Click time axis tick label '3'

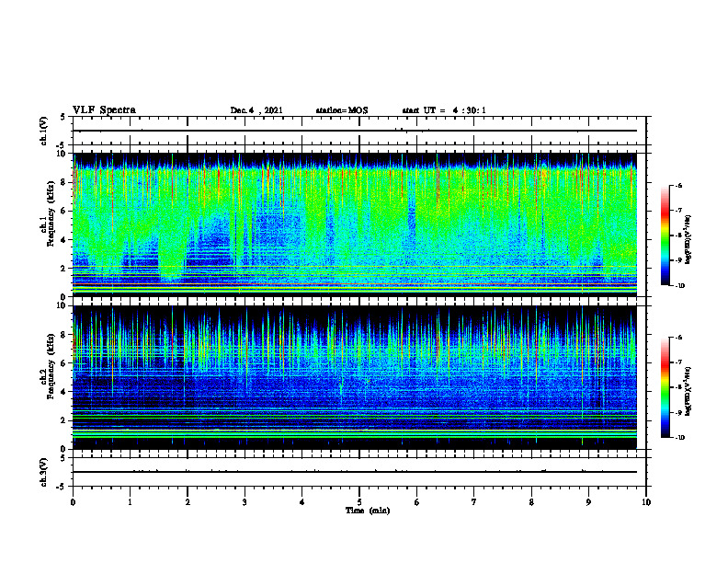[x=245, y=502]
